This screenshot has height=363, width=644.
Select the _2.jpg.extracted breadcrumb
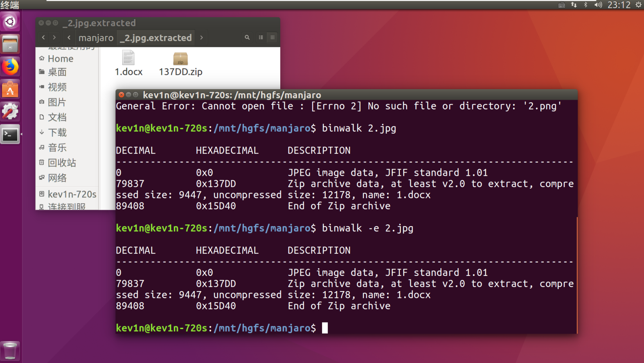[x=155, y=38]
